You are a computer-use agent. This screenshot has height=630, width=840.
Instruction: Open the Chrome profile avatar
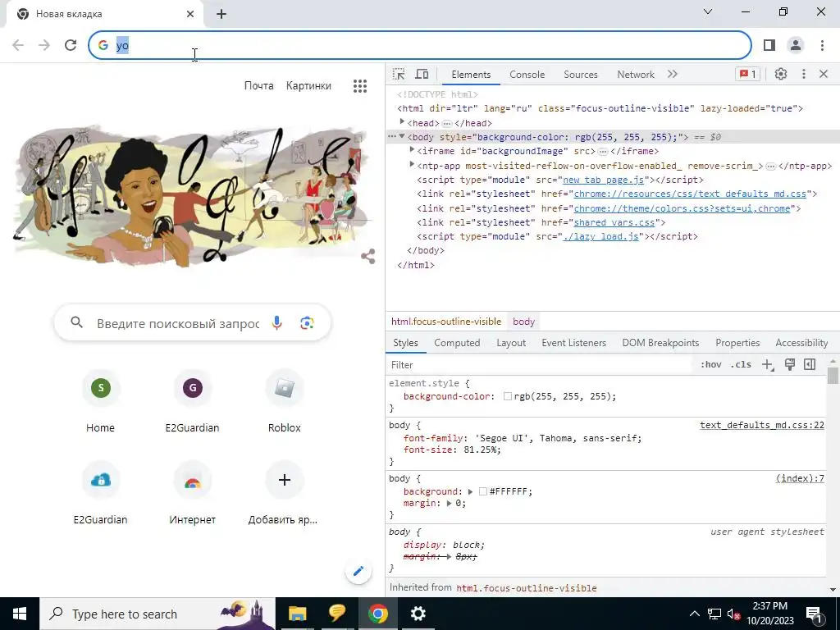tap(796, 45)
